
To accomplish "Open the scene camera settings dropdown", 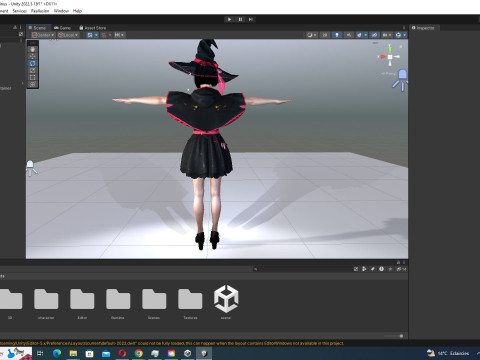I will click(387, 35).
